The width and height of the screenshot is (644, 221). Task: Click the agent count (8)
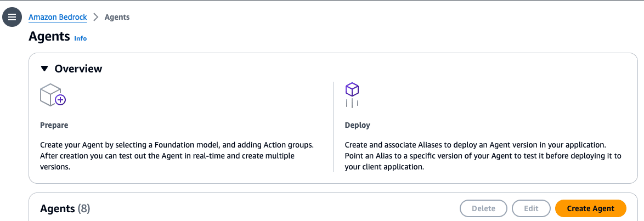tap(84, 208)
